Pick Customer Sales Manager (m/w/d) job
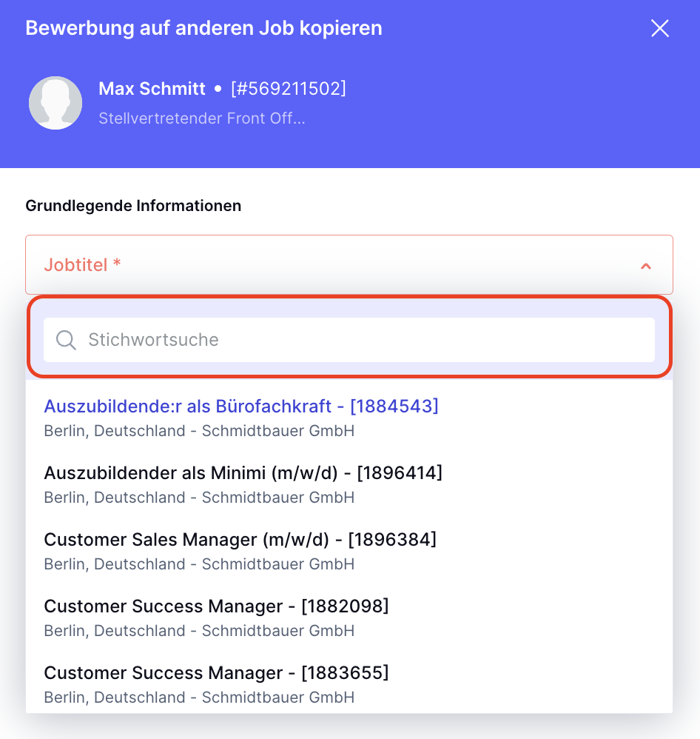Screen dimensions: 700x739 [349, 550]
